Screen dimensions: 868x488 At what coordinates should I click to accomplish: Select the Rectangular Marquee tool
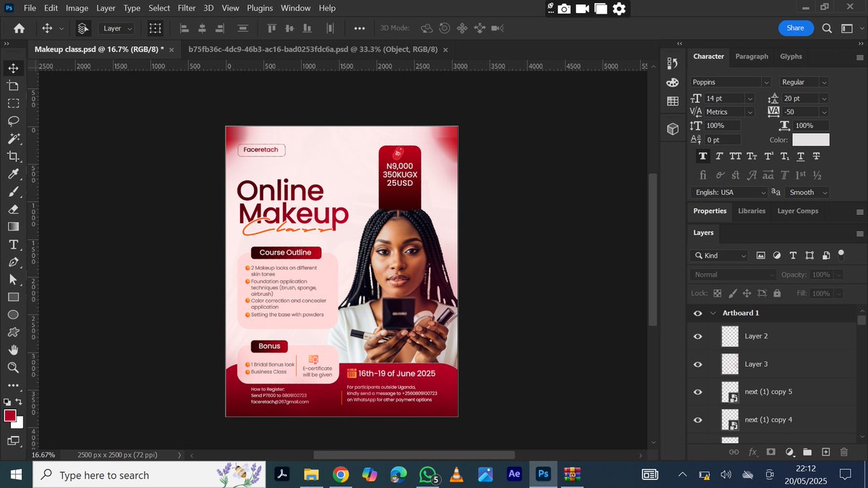(x=13, y=103)
